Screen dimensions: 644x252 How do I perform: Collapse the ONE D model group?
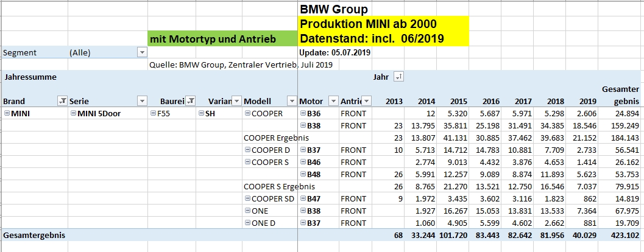click(248, 223)
